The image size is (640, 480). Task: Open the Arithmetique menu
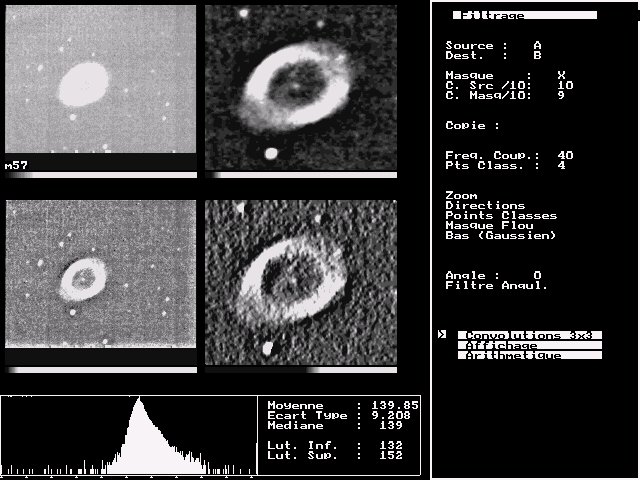(529, 355)
